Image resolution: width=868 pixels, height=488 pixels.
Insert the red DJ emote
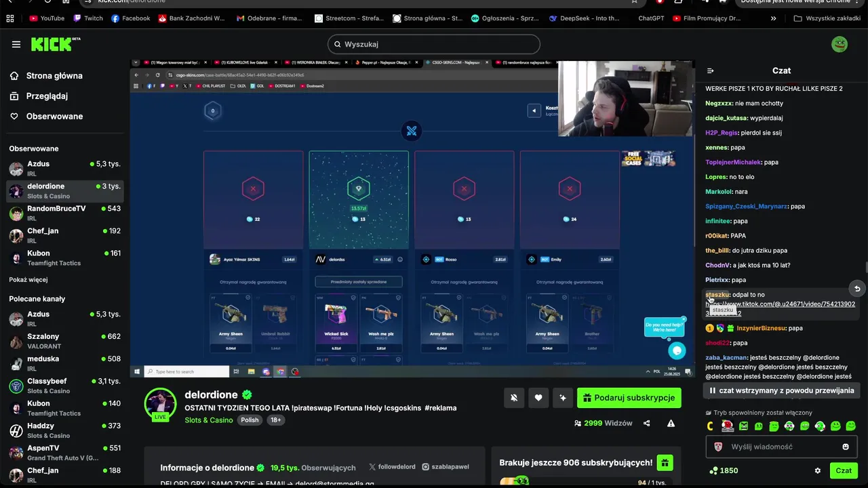728,426
